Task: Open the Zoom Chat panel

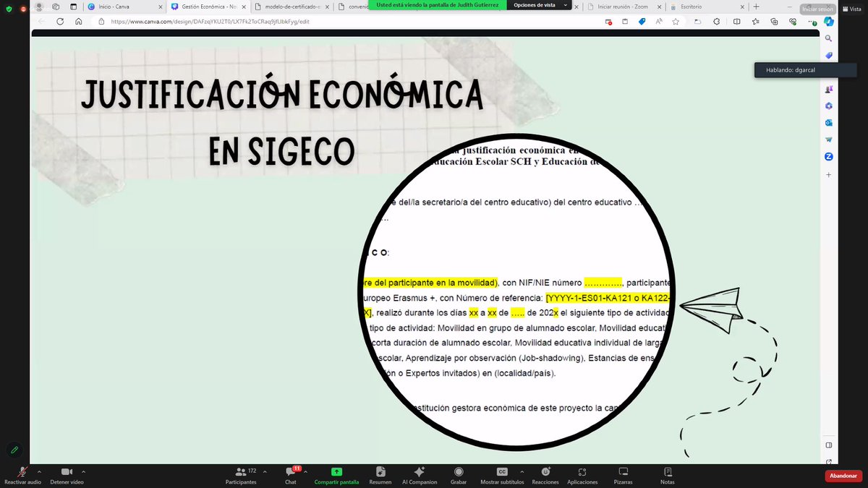Action: tap(290, 471)
